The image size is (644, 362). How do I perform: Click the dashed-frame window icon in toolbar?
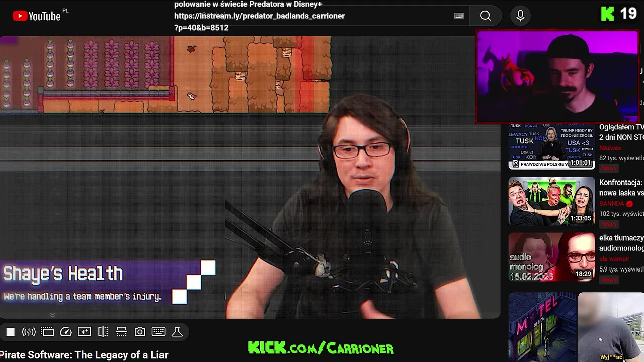coord(47,332)
